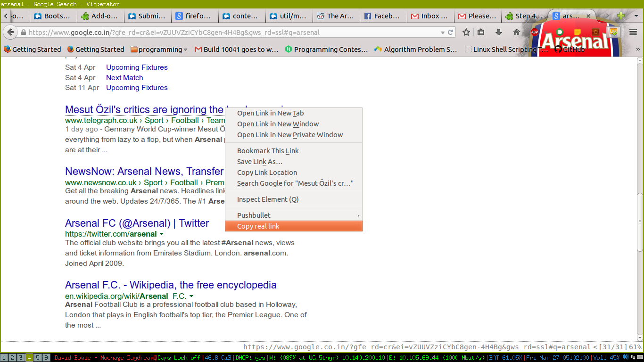Click the CSS validator toolbar icon
Image resolution: width=644 pixels, height=362 pixels.
[613, 32]
